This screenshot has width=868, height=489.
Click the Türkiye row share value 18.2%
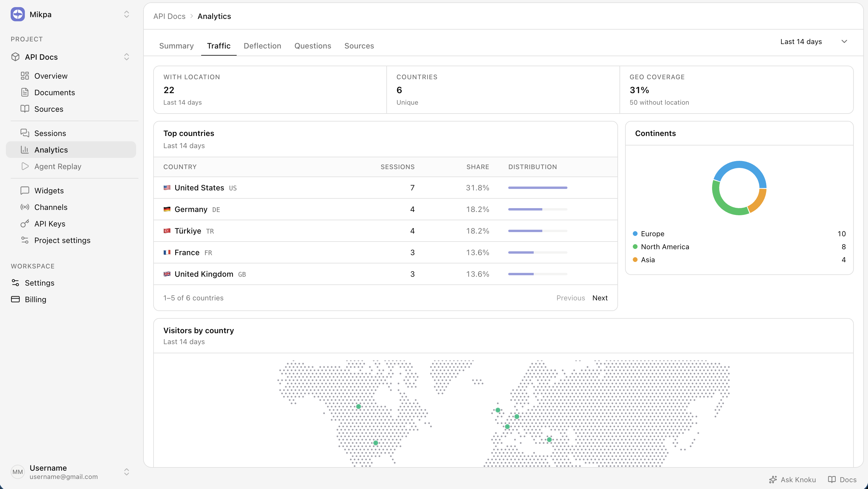click(477, 231)
